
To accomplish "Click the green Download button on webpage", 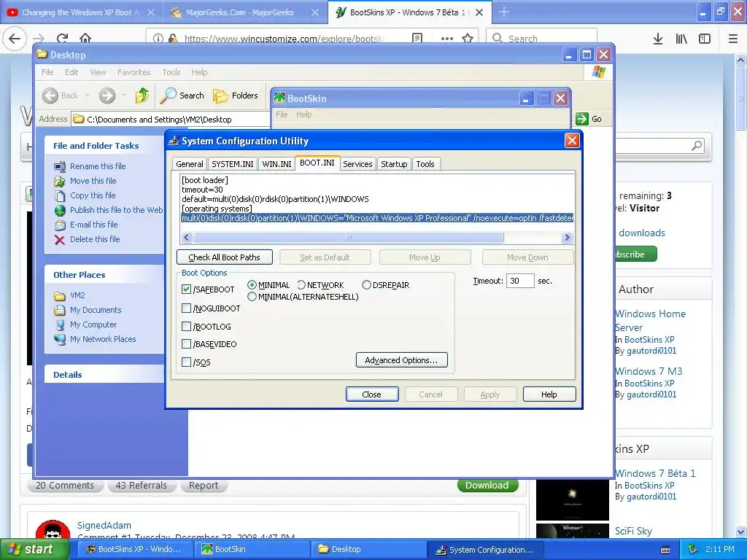I will 487,485.
